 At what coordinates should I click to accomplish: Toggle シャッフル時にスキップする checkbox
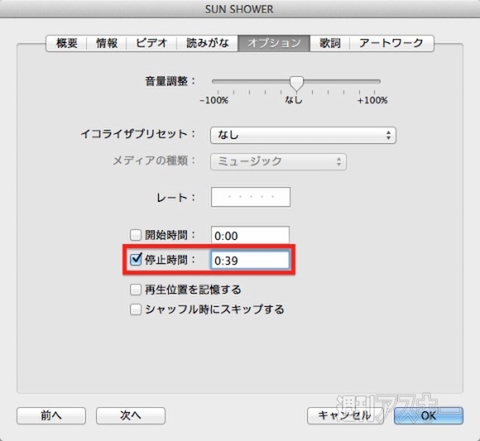coord(135,309)
